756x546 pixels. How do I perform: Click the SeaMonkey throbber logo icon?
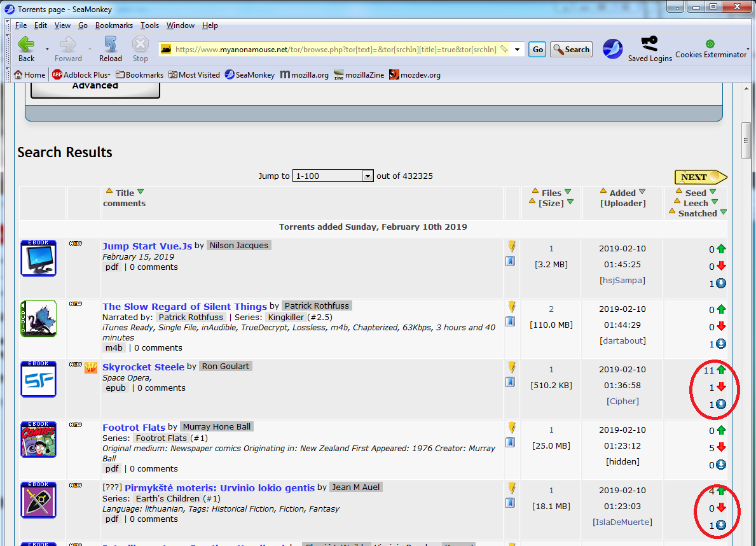(612, 49)
